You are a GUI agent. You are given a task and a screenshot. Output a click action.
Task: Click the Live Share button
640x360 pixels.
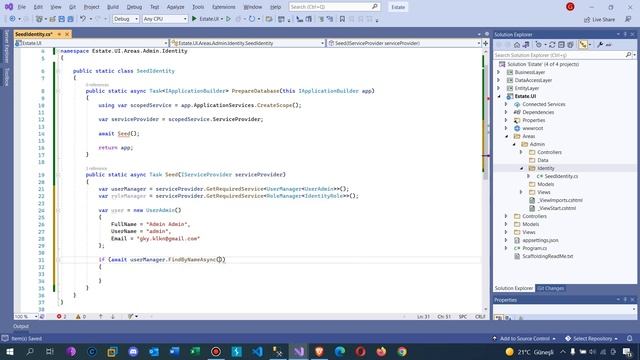tap(599, 19)
